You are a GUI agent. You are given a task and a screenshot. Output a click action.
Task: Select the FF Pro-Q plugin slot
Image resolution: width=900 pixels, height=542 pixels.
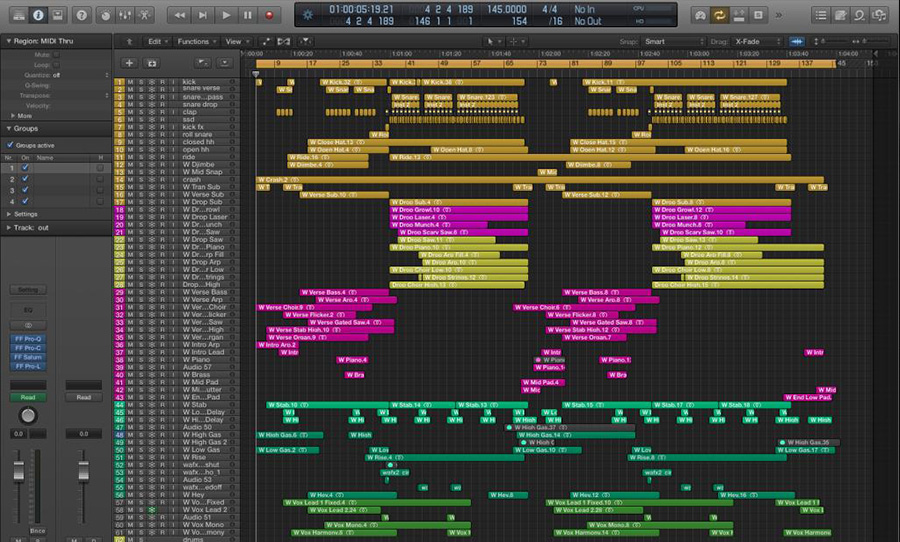click(x=28, y=339)
